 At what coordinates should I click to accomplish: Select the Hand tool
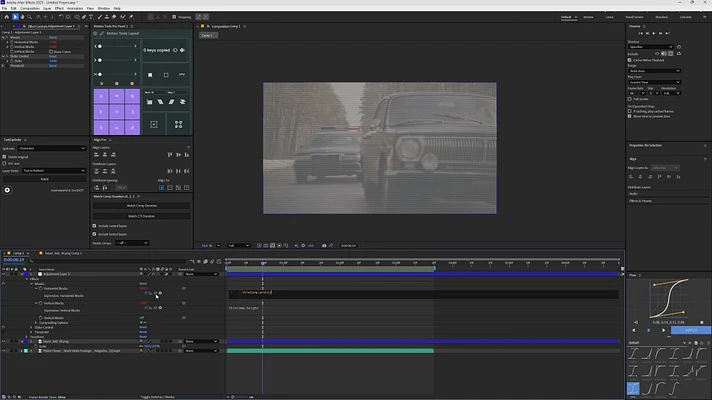[22, 17]
